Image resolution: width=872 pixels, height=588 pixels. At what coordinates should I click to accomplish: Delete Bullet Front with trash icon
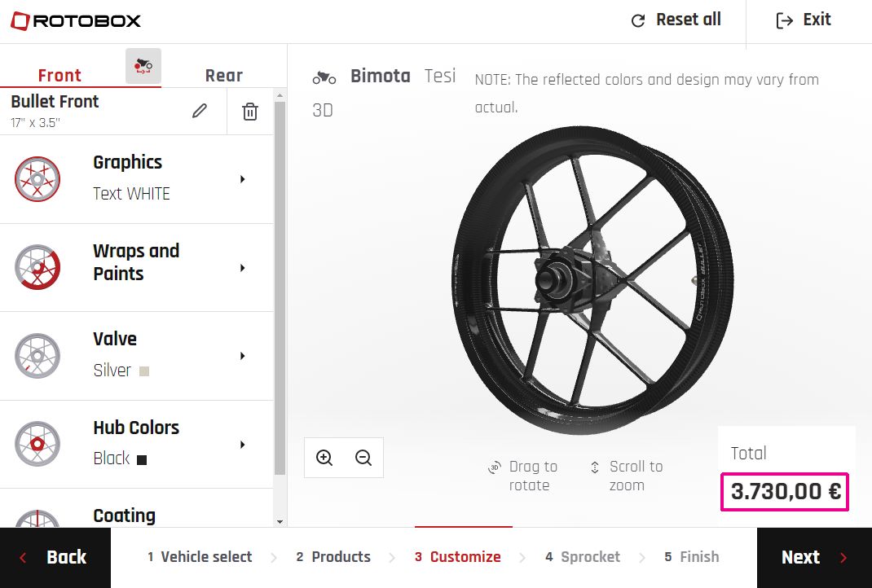pyautogui.click(x=250, y=112)
